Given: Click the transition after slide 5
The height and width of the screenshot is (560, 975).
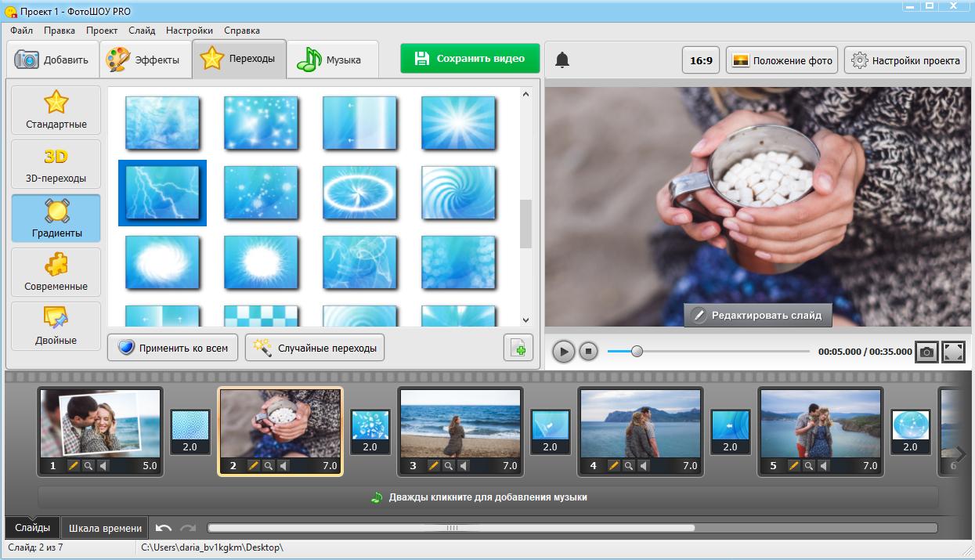Looking at the screenshot, I should (910, 432).
